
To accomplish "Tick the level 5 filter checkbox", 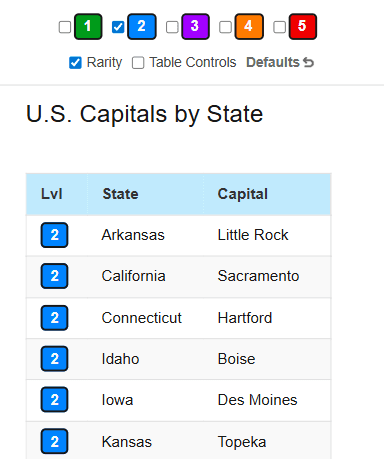I will (x=279, y=27).
